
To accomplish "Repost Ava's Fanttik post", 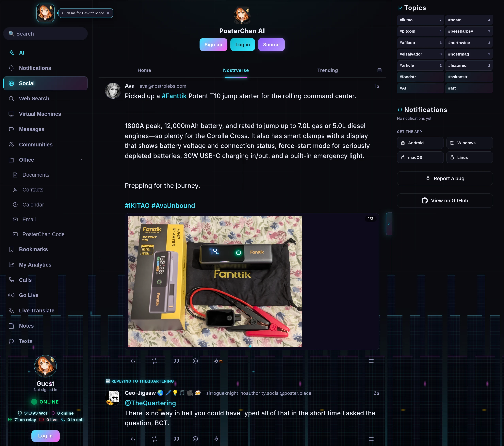I will tap(154, 361).
